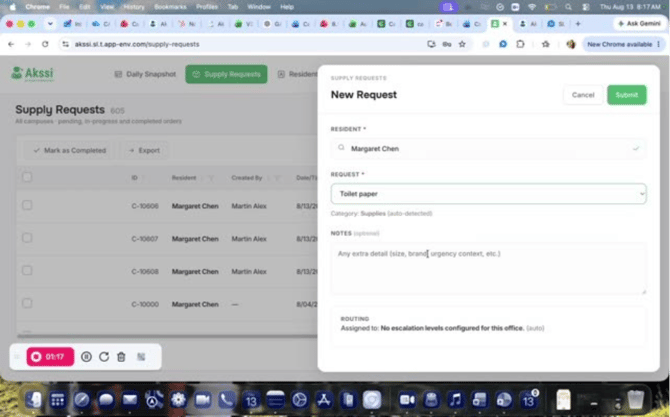This screenshot has width=670, height=417.
Task: Toggle the select-all checkbox in table header
Action: (27, 177)
